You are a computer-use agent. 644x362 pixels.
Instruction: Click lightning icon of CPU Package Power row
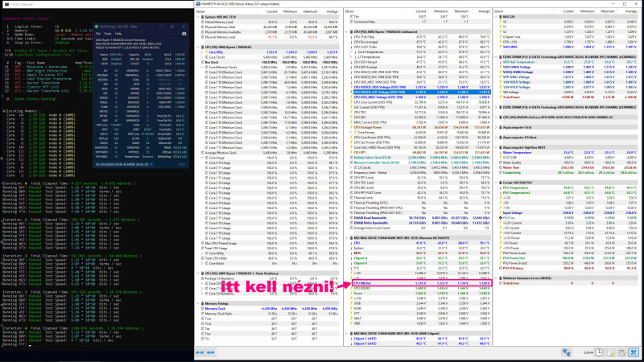pos(352,128)
